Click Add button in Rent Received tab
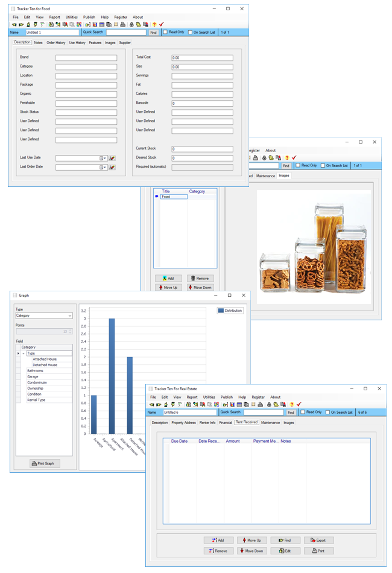The height and width of the screenshot is (573, 392). 218,540
